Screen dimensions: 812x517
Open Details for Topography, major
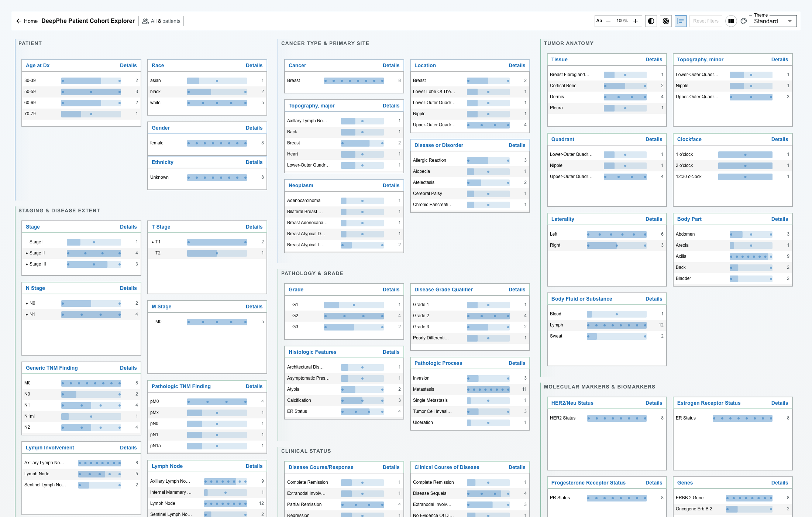tap(391, 106)
